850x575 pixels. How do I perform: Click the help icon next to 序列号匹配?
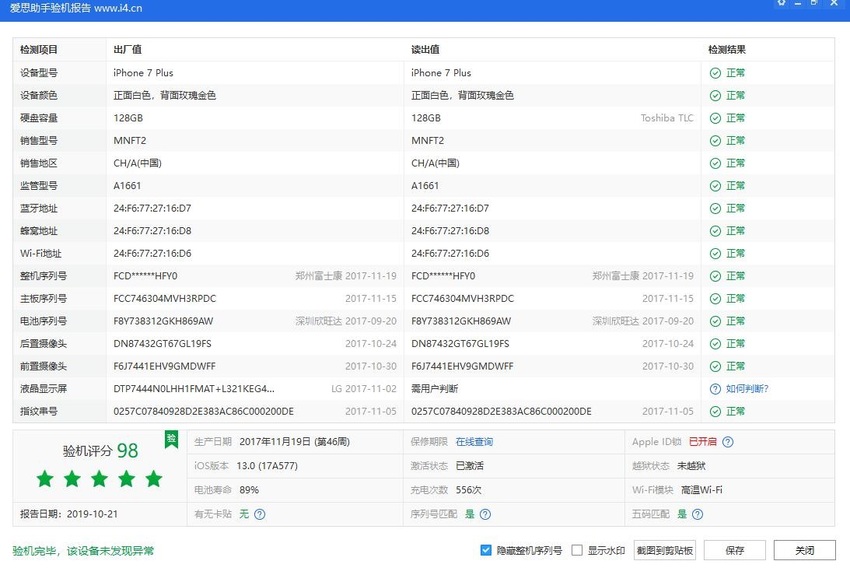(485, 514)
